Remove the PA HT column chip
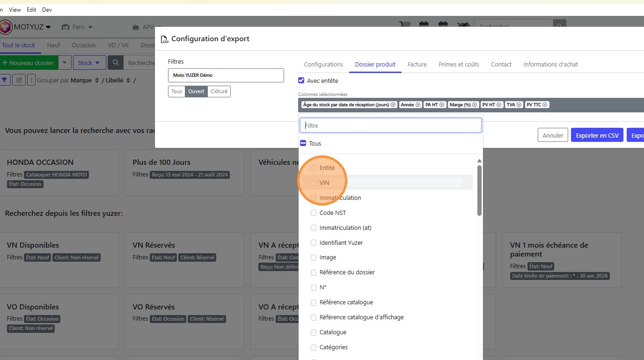 442,105
